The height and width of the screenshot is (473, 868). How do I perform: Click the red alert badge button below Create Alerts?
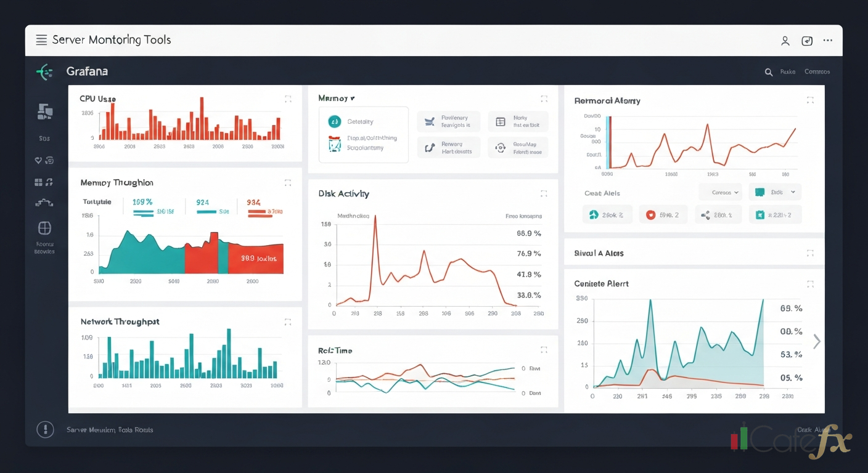pos(663,214)
